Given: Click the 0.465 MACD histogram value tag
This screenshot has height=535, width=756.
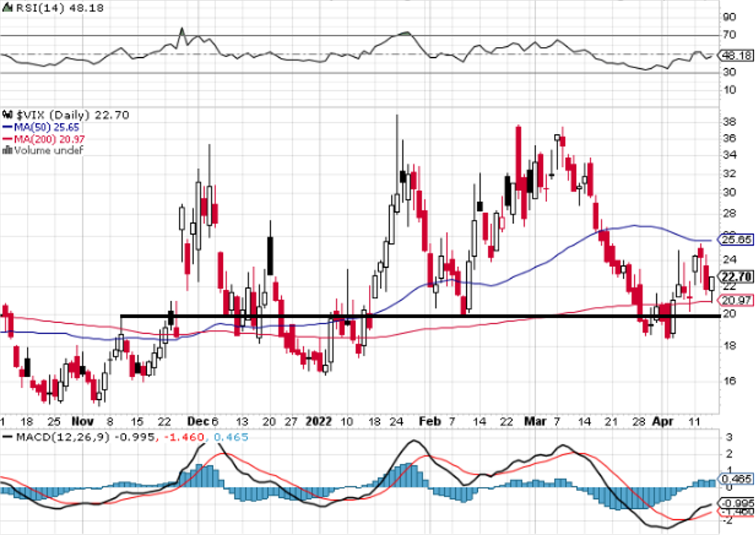Looking at the screenshot, I should click(736, 478).
